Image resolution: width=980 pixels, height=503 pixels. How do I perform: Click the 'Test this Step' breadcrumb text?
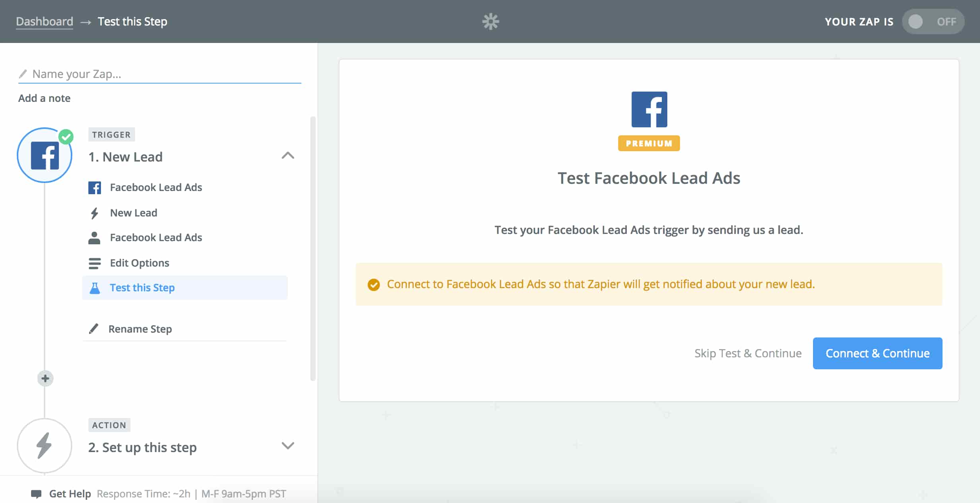[132, 21]
